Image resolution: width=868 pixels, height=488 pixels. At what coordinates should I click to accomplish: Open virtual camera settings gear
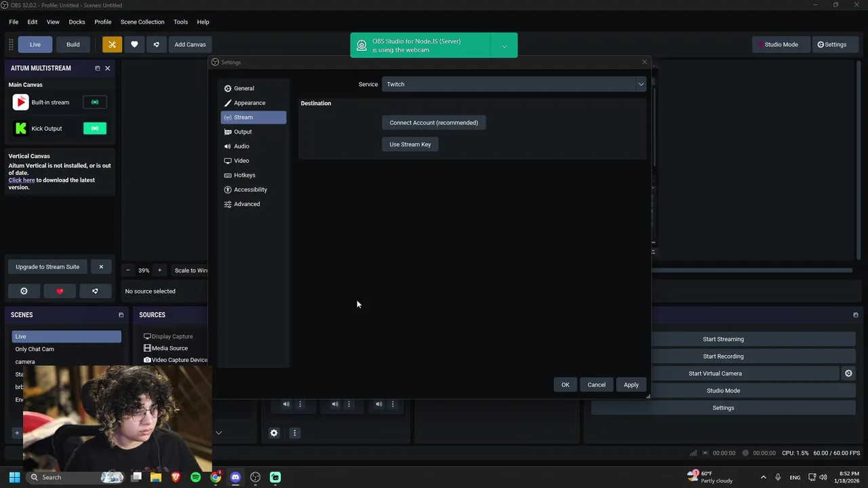(848, 373)
